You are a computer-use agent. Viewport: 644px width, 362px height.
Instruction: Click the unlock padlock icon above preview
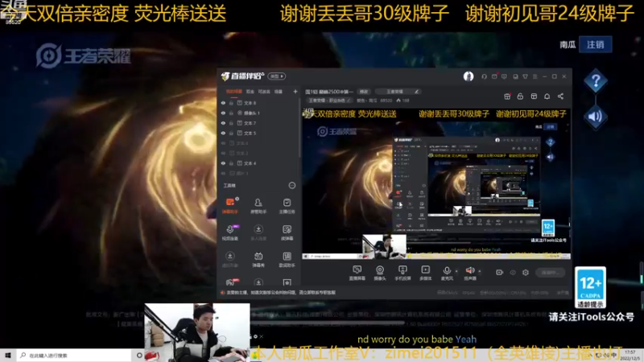click(520, 96)
